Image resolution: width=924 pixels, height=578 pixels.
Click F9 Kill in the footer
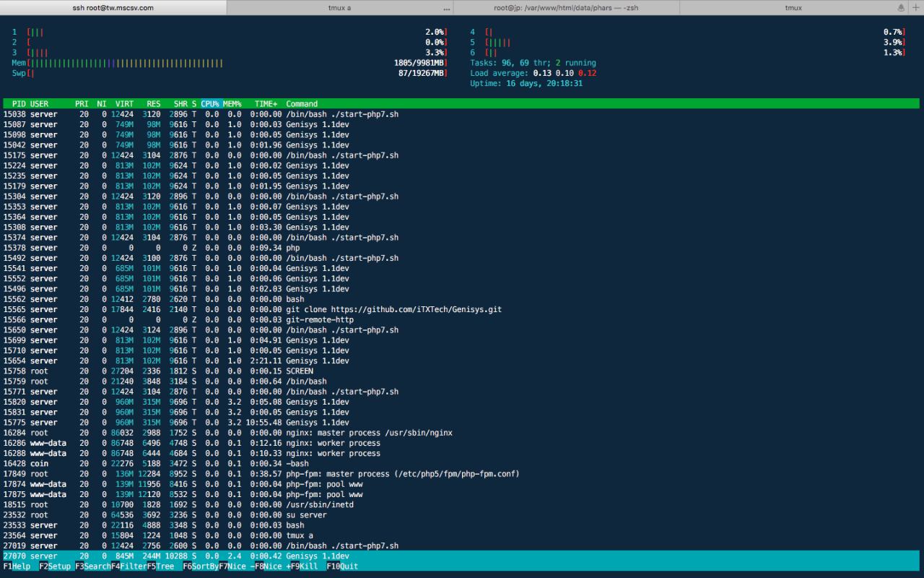[x=308, y=566]
